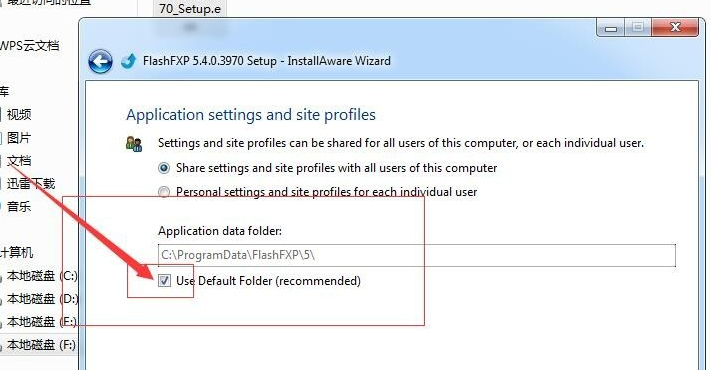Go back using the blue arrow button

[x=100, y=61]
